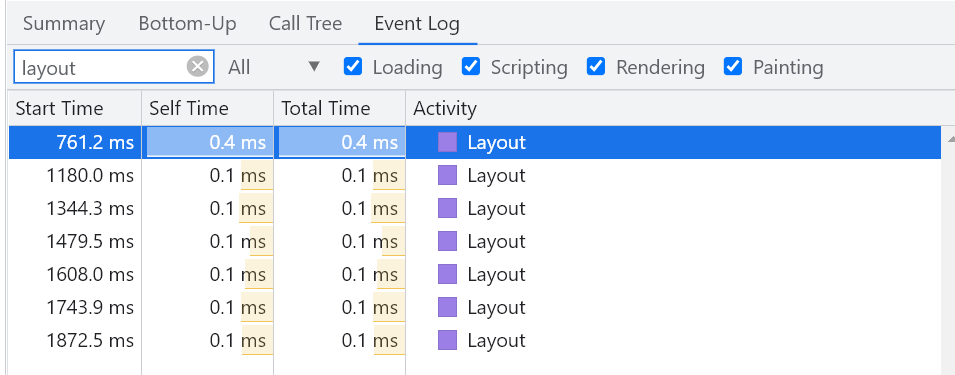Click Layout label in 1479.5 ms row
955x375 pixels.
pos(496,242)
